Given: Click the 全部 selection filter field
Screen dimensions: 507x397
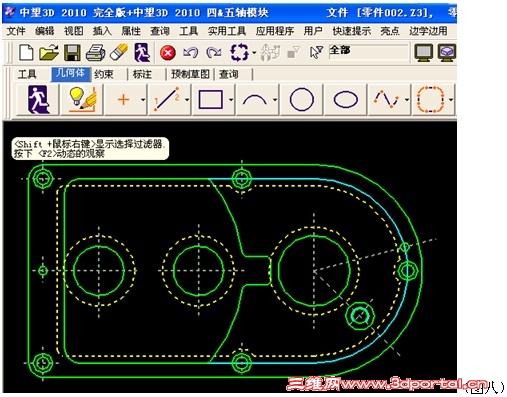Looking at the screenshot, I should [369, 52].
